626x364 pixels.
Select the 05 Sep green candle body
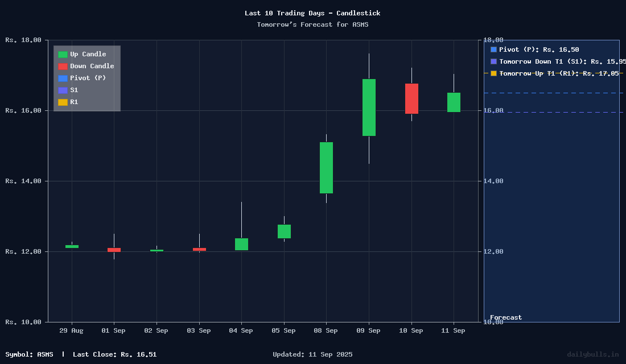tap(284, 231)
